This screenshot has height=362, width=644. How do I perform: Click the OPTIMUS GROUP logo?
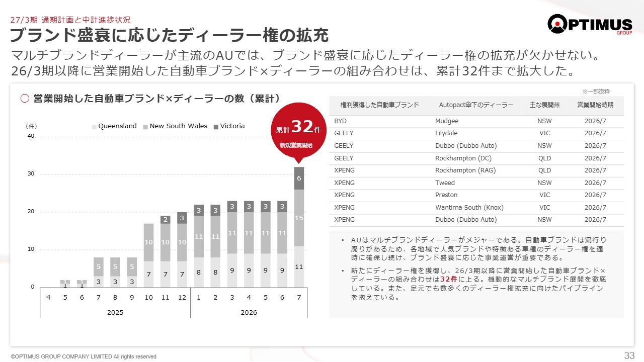pyautogui.click(x=590, y=25)
